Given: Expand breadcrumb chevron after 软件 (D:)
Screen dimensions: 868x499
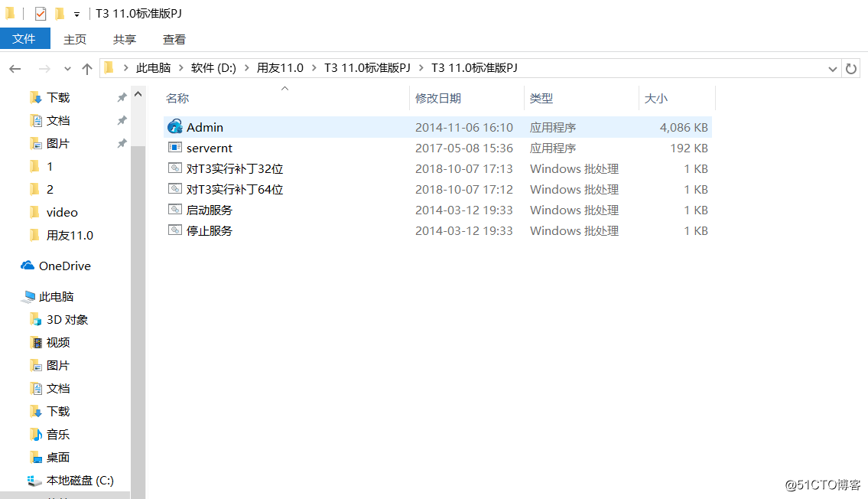Looking at the screenshot, I should point(247,67).
